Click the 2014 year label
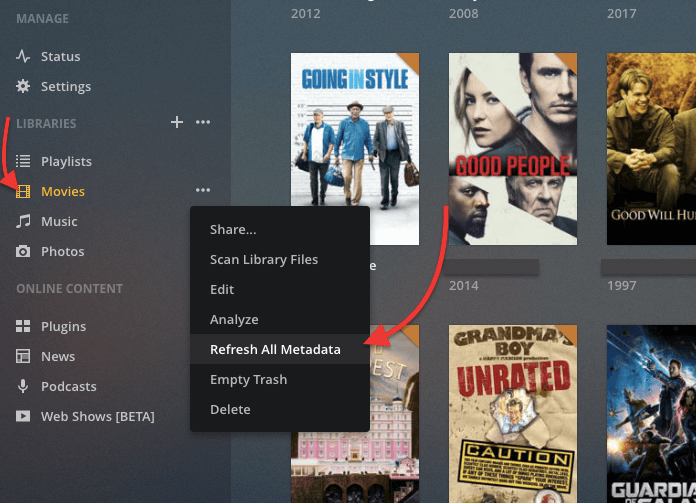Image resolution: width=696 pixels, height=503 pixels. [x=463, y=285]
